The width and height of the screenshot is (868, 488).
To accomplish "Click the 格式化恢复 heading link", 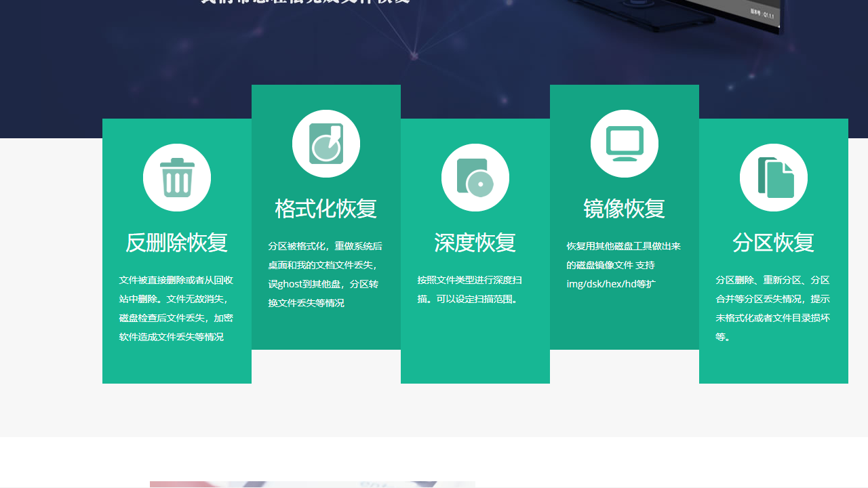I will click(326, 209).
